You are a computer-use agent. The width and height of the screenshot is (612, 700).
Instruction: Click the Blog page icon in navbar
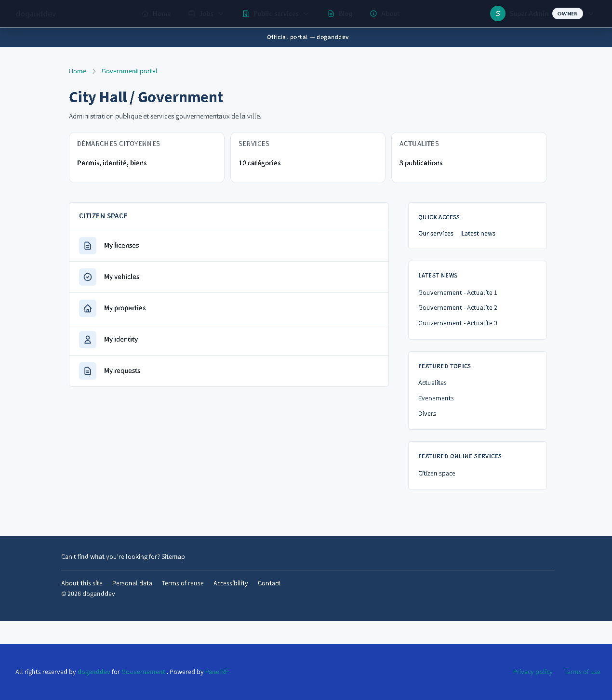point(331,13)
